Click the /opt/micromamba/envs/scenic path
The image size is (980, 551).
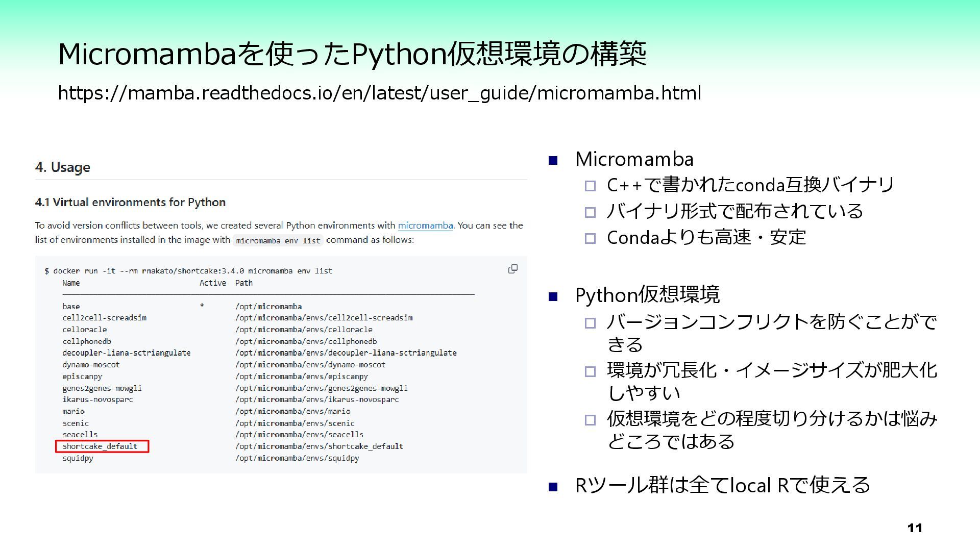point(295,423)
